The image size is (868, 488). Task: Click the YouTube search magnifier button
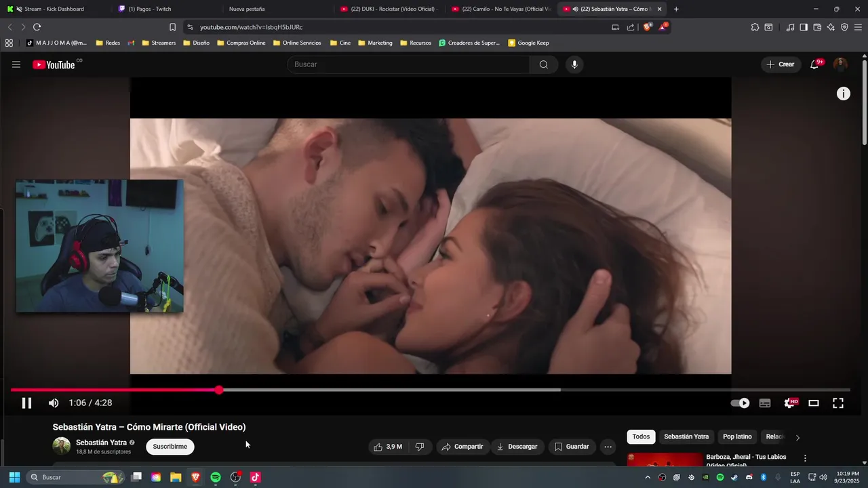[544, 64]
